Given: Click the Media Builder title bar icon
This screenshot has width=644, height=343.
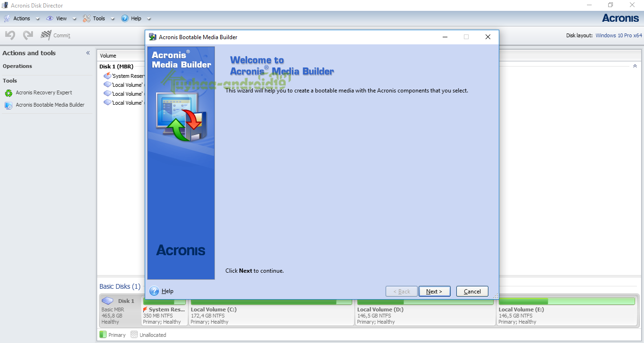Looking at the screenshot, I should click(x=153, y=37).
